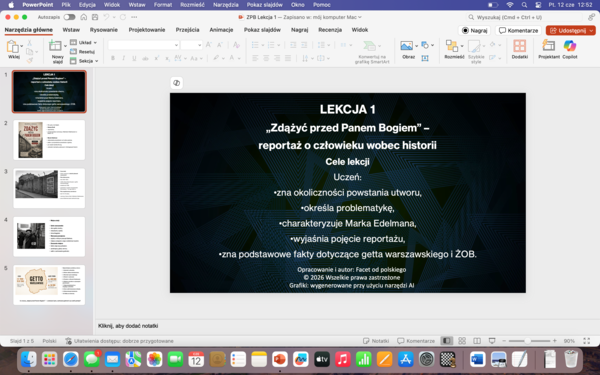Launch the Copilot icon in ribbon
Screen dimensions: 600x375
[x=569, y=46]
